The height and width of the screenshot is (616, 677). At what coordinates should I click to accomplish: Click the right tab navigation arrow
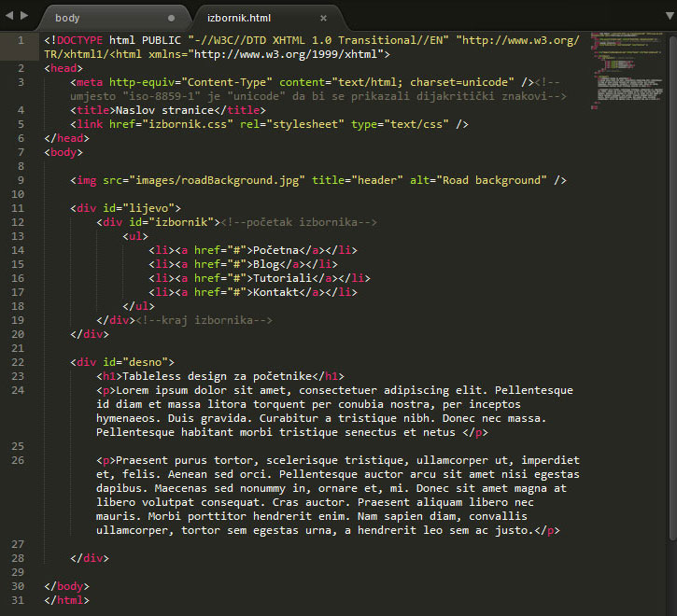pos(23,17)
